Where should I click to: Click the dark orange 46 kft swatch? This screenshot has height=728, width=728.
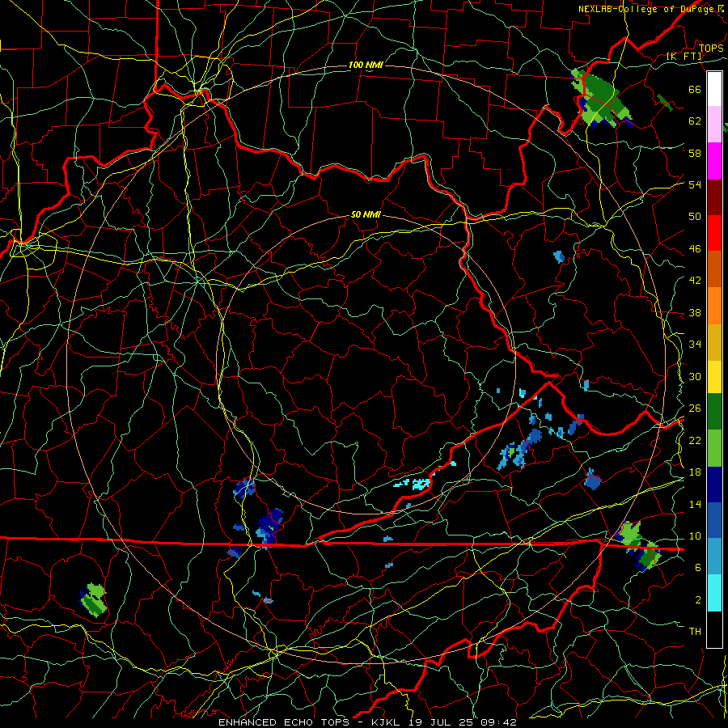[714, 269]
